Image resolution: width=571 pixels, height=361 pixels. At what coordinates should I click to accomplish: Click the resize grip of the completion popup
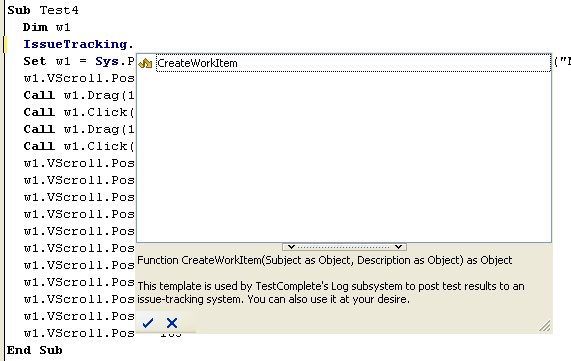(545, 326)
